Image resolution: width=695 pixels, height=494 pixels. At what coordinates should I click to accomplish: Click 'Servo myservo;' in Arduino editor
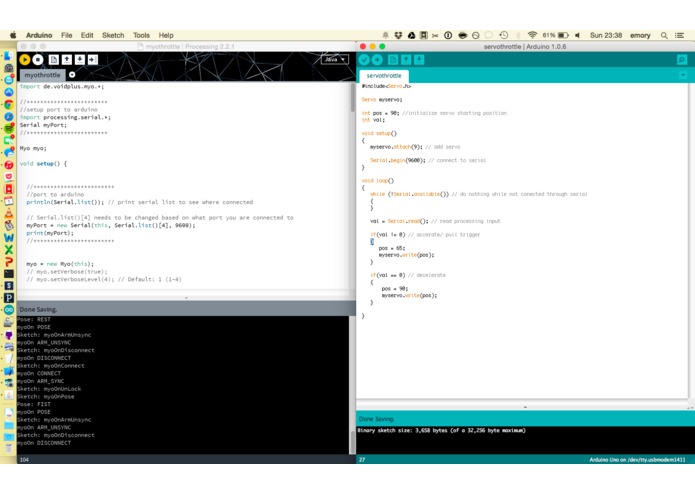[x=382, y=100]
